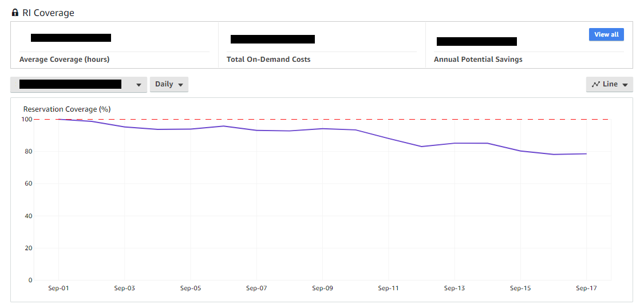
Task: Click the purple line's endpoint at Sep-17
Action: 586,153
